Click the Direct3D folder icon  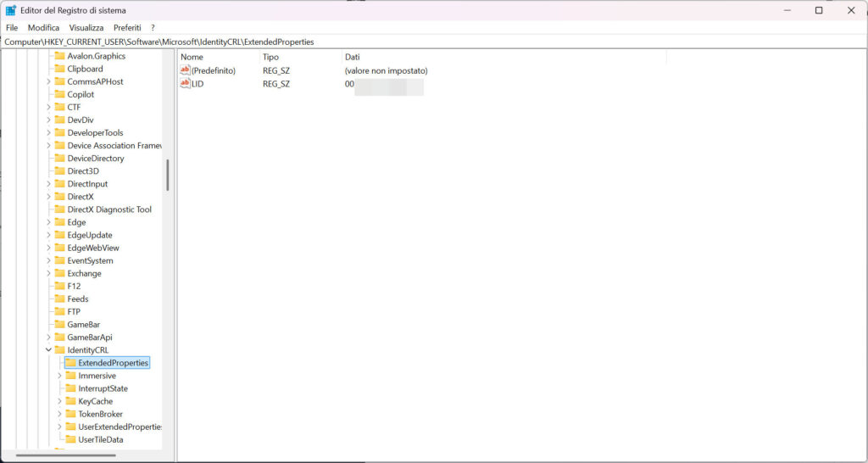click(x=60, y=170)
